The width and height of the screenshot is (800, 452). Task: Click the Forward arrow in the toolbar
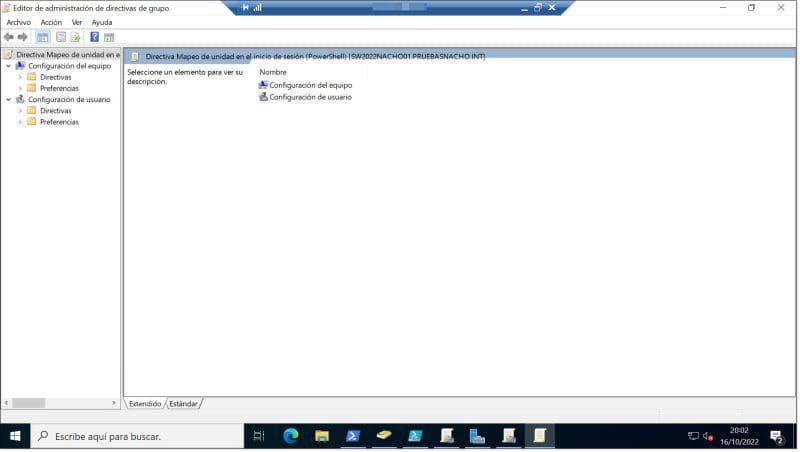22,37
